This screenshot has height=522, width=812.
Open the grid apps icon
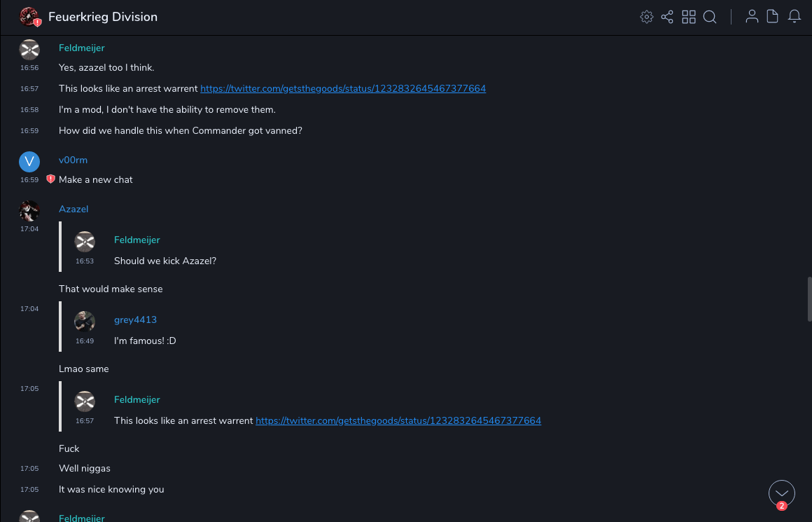[x=689, y=17]
